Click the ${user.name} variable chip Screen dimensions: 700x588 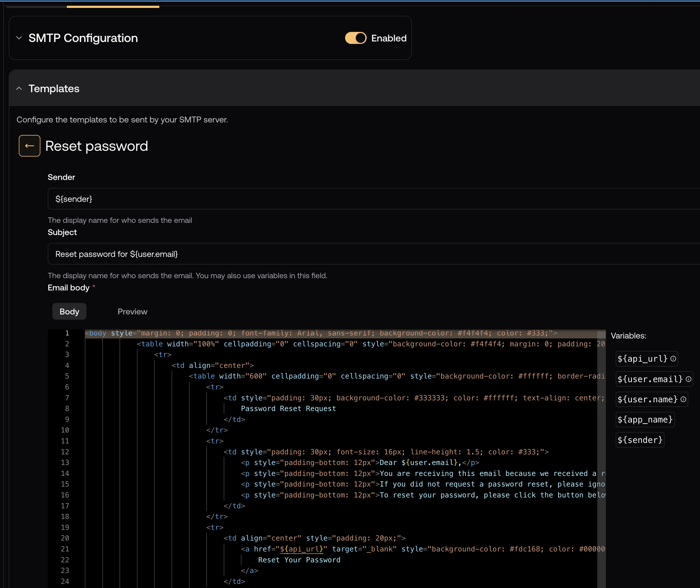(647, 399)
